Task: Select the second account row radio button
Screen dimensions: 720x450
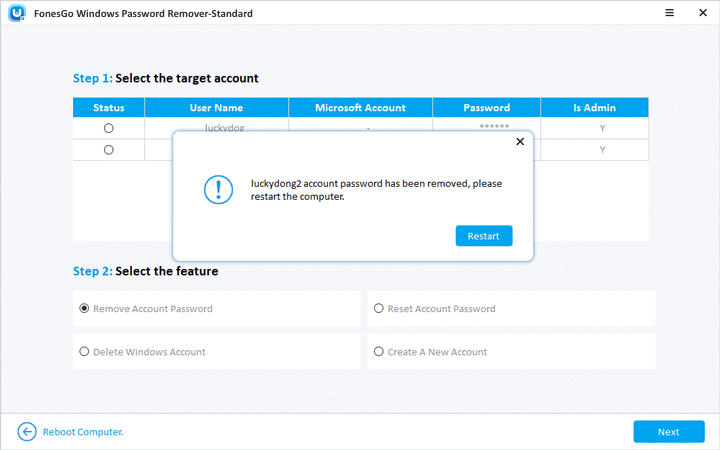Action: (108, 150)
